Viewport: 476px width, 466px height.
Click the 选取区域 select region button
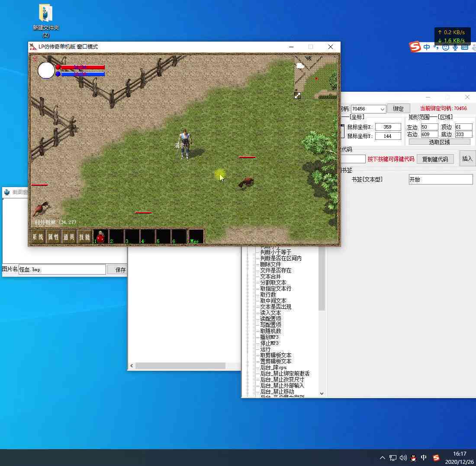pyautogui.click(x=439, y=142)
